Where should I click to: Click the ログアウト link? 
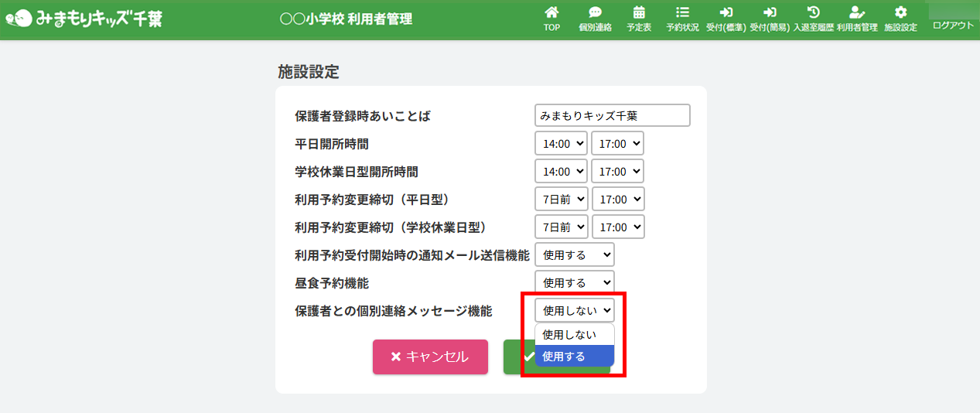[x=953, y=26]
